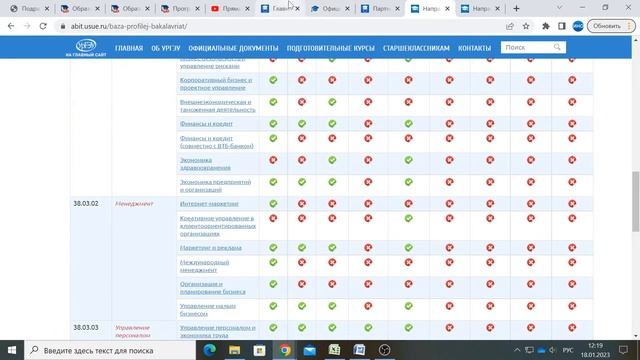Viewport: 640px width, 360px height.
Task: Open the ГЛАВНАЯ menu item
Action: [x=129, y=48]
